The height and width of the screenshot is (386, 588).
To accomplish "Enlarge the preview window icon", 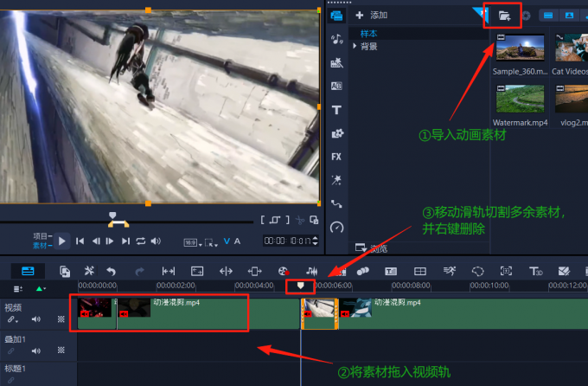I will pyautogui.click(x=314, y=220).
